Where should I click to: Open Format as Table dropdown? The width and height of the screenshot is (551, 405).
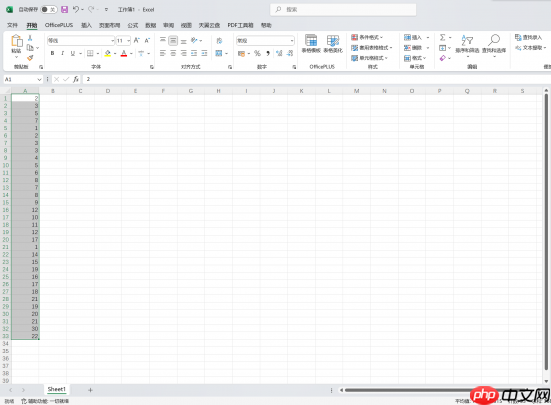(371, 48)
